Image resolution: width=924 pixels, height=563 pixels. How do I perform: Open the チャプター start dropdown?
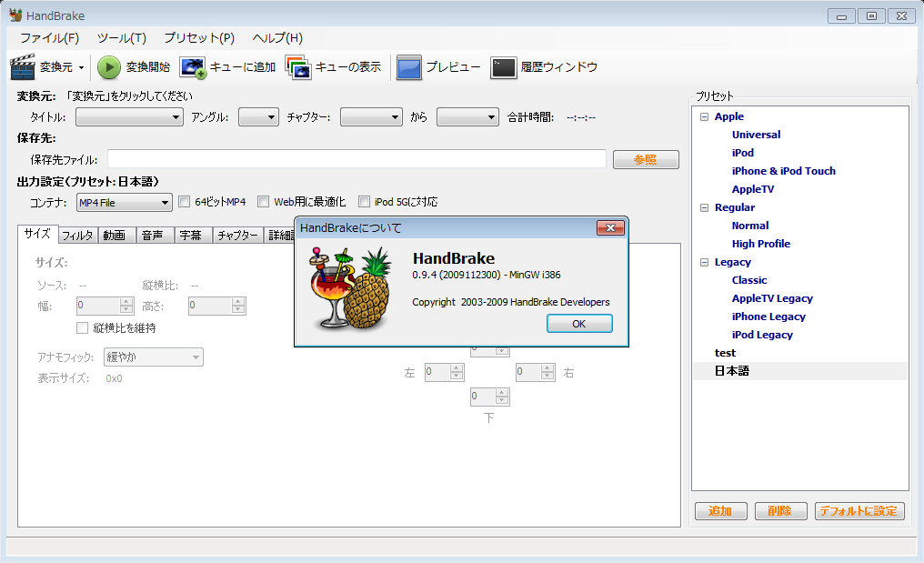click(371, 117)
